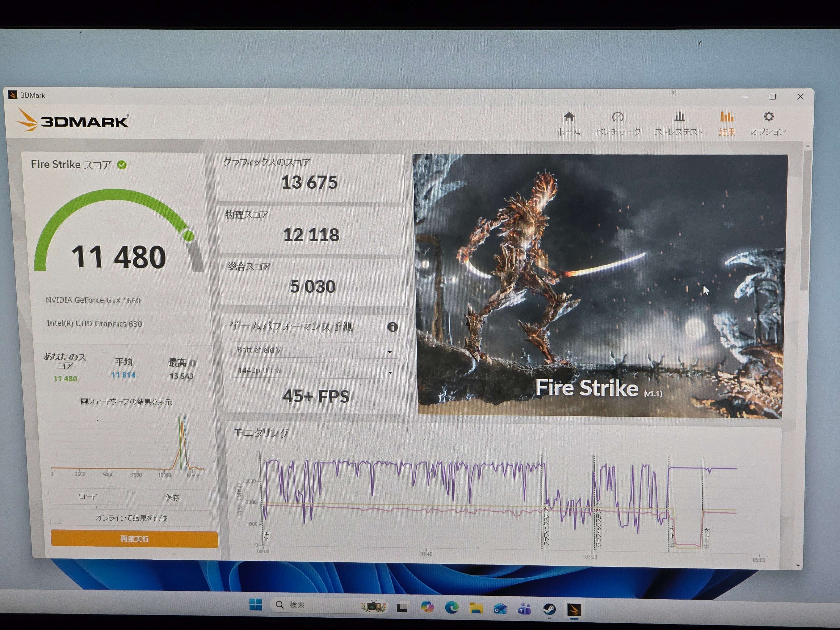Click the ロード load button
Image resolution: width=840 pixels, height=630 pixels.
pos(88,497)
